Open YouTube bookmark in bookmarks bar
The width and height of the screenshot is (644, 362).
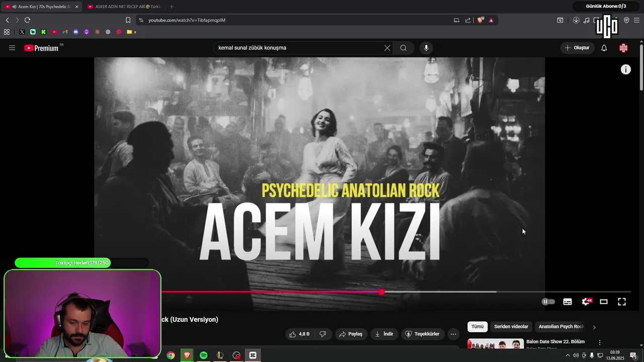[54, 32]
